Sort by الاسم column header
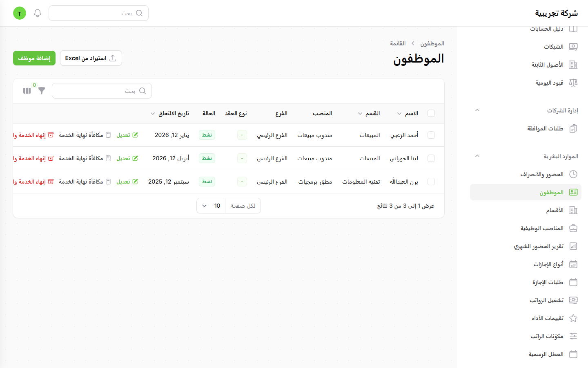 (x=408, y=113)
